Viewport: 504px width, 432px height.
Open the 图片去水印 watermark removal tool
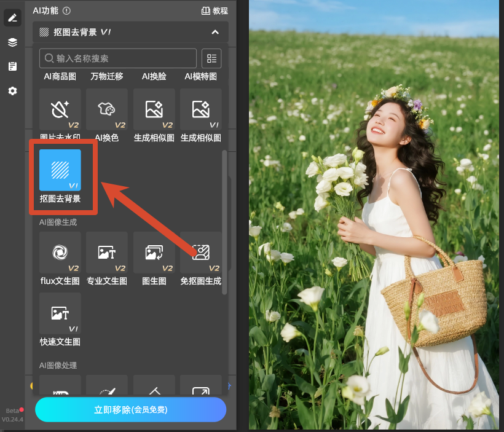pos(60,109)
